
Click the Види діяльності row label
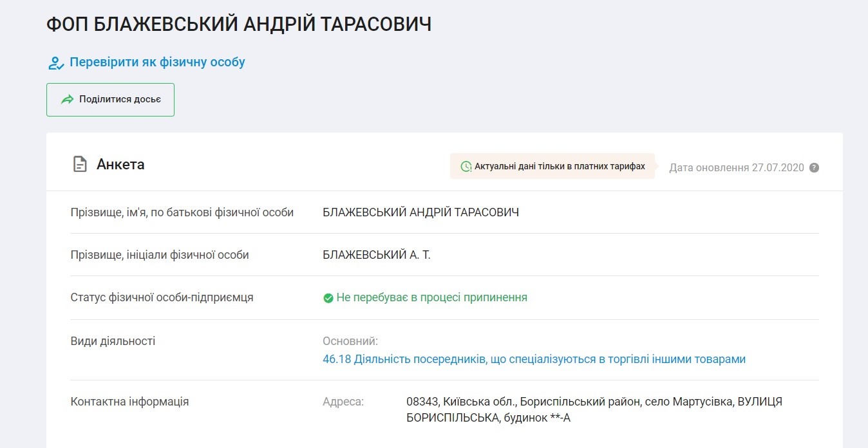[113, 341]
